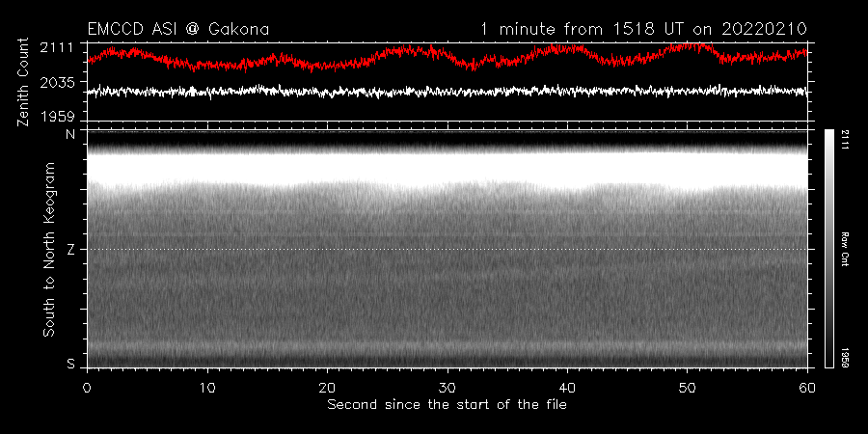
Task: Click the grayscale colorbar
Action: (828, 249)
